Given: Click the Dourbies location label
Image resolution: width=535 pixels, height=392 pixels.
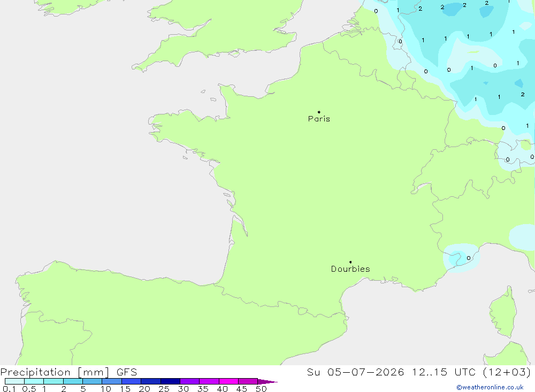Looking at the screenshot, I should point(350,269).
